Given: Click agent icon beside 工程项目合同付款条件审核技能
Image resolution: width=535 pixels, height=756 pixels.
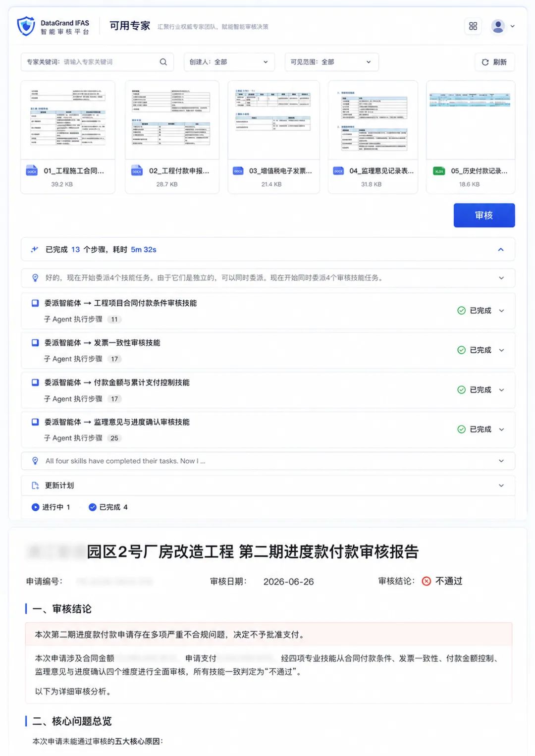Looking at the screenshot, I should [35, 303].
